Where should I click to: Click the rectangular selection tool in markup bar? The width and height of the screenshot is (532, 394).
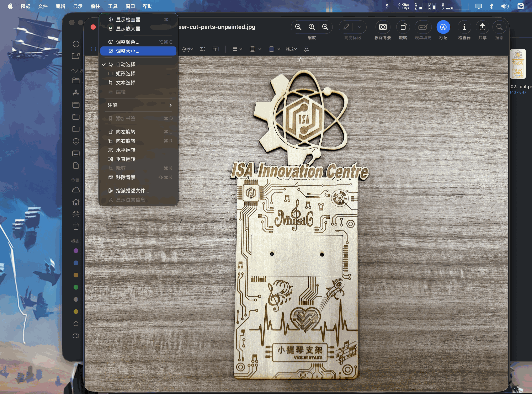93,49
